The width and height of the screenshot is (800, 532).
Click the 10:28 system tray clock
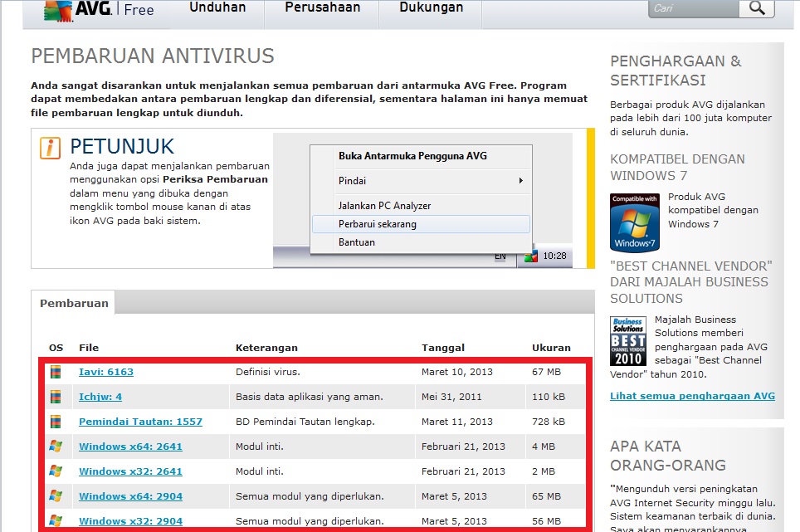coord(554,256)
